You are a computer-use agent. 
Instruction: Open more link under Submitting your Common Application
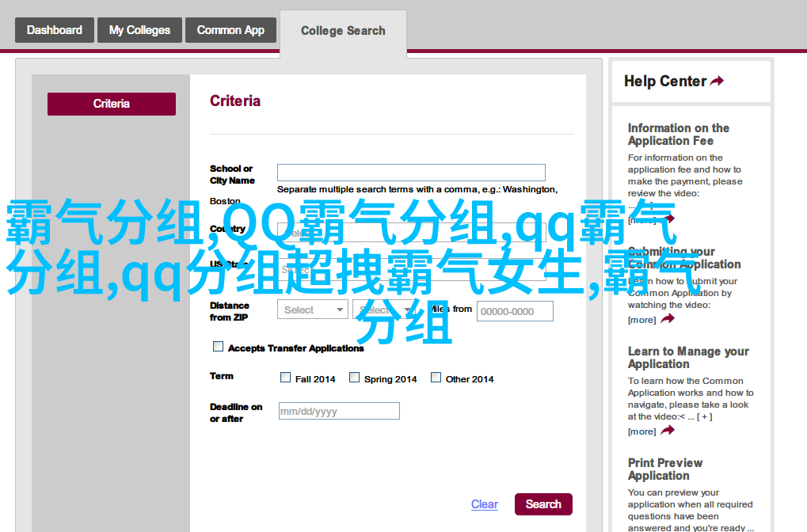pyautogui.click(x=641, y=320)
